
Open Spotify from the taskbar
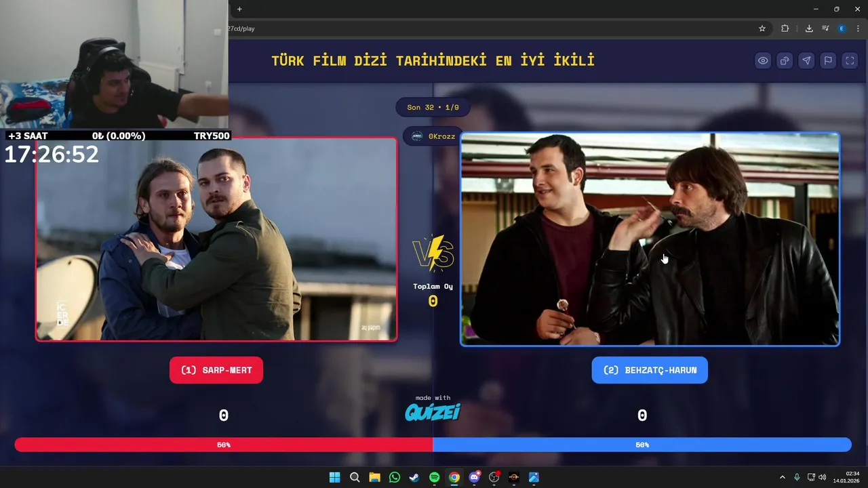point(434,477)
